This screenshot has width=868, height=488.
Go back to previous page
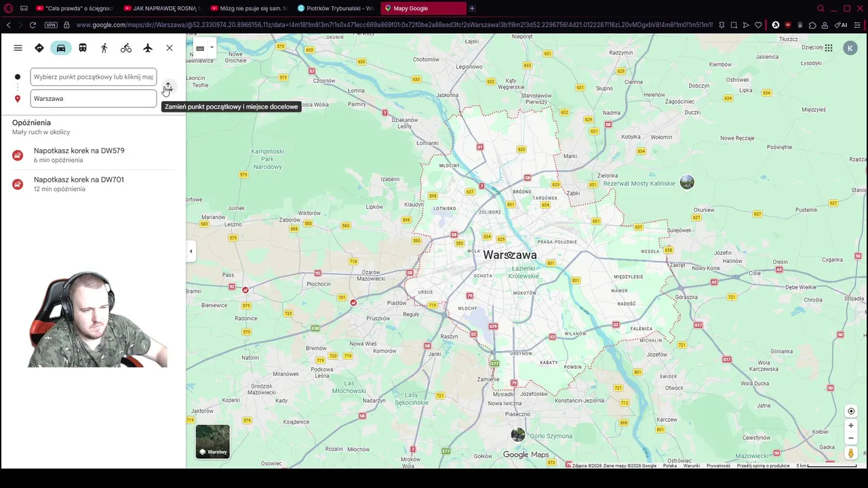pos(8,25)
